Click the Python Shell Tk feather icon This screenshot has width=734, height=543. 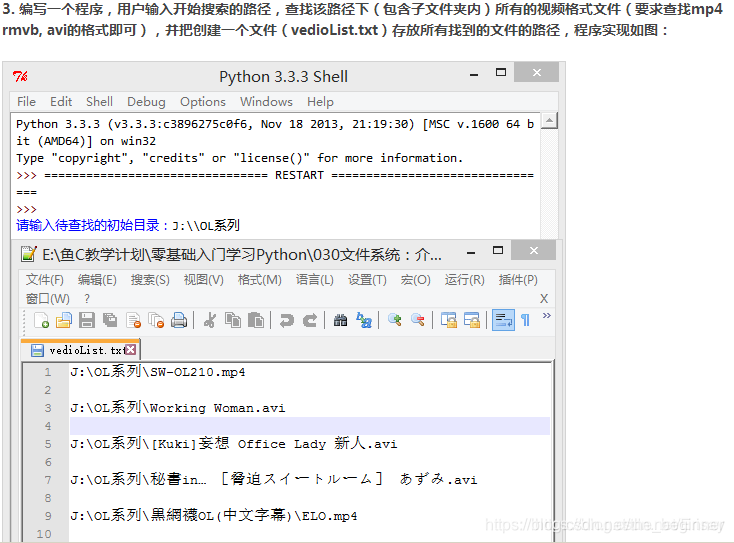click(x=20, y=76)
